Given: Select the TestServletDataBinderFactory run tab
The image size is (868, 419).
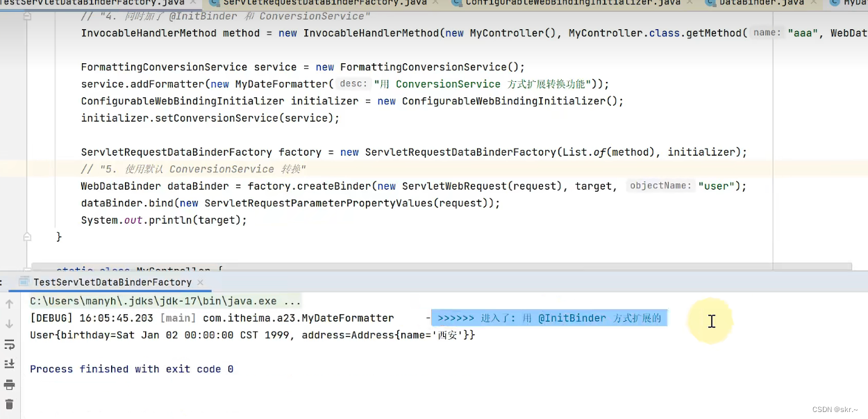Looking at the screenshot, I should (112, 282).
